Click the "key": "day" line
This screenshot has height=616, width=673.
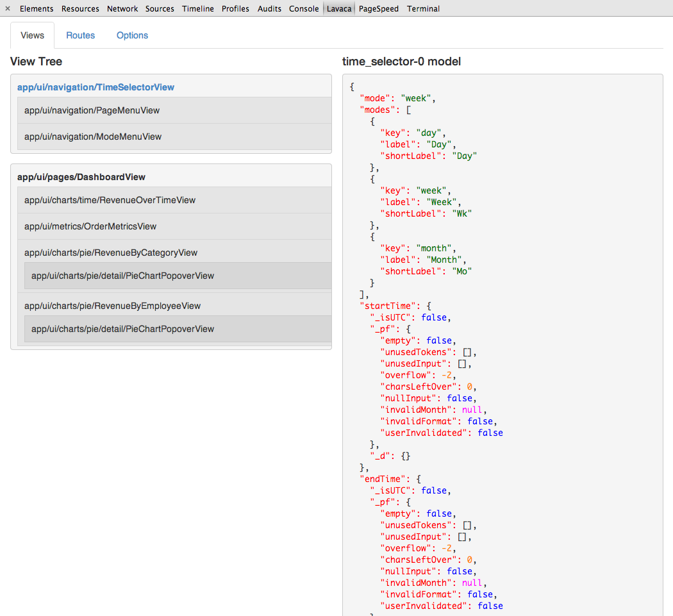tap(413, 133)
